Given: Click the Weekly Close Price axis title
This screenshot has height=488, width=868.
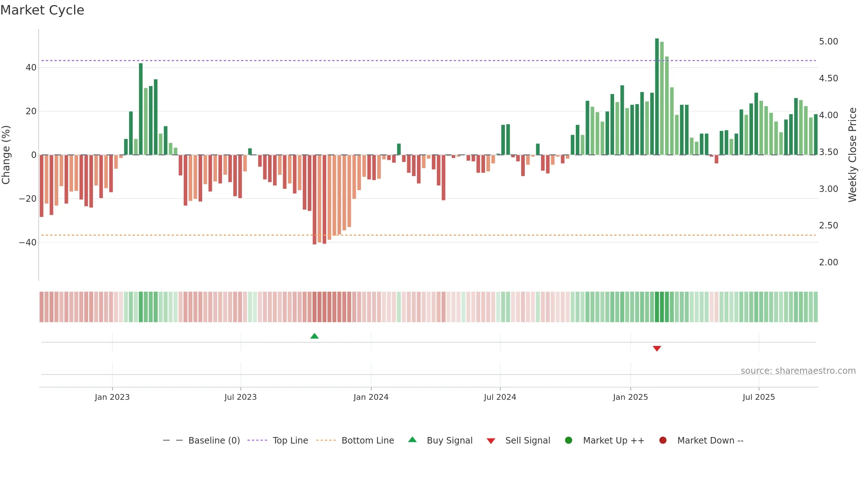Looking at the screenshot, I should pyautogui.click(x=852, y=155).
